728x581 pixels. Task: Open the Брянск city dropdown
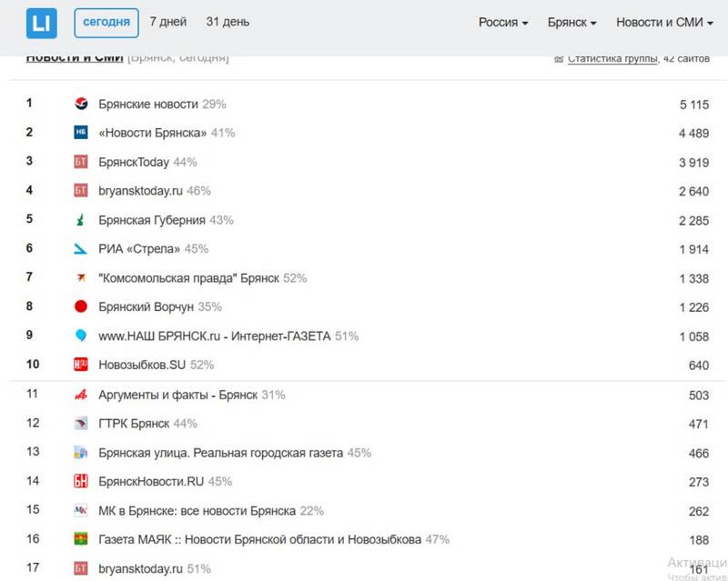(x=571, y=23)
